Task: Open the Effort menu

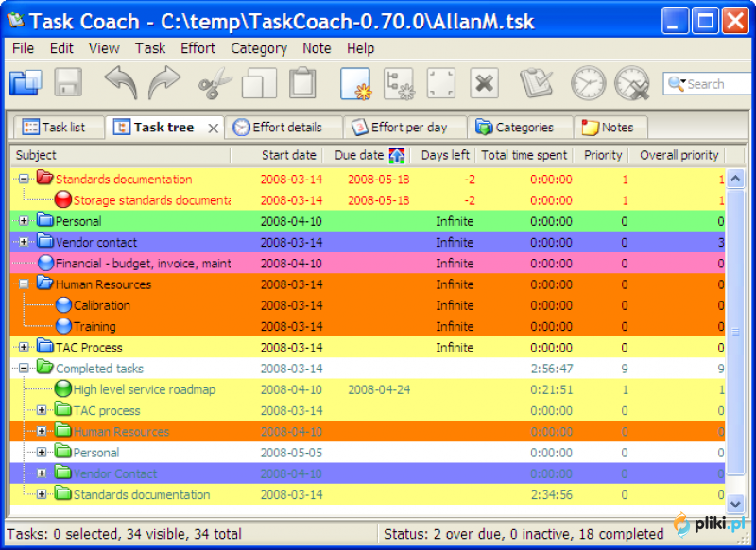Action: click(x=198, y=48)
